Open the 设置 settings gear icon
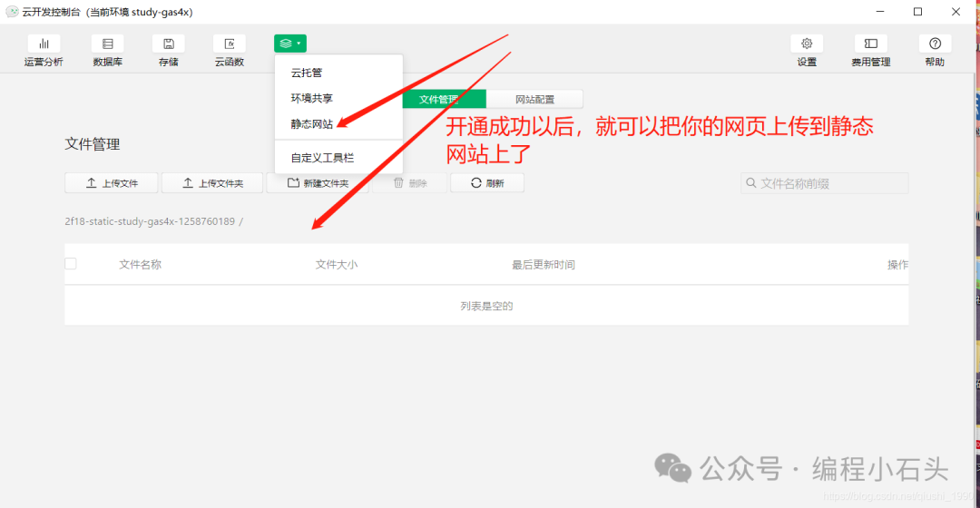Viewport: 980px width, 508px height. [807, 44]
